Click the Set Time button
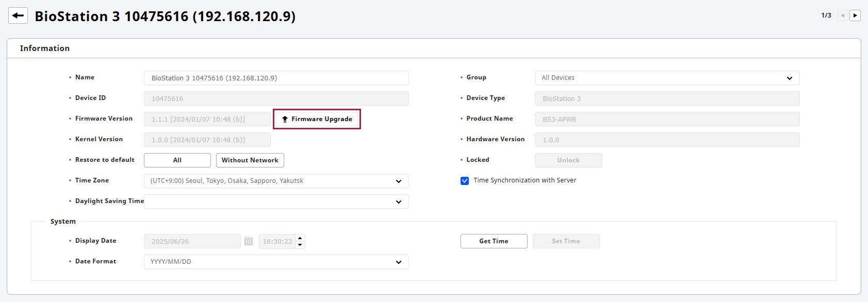The height and width of the screenshot is (302, 868). pos(566,241)
